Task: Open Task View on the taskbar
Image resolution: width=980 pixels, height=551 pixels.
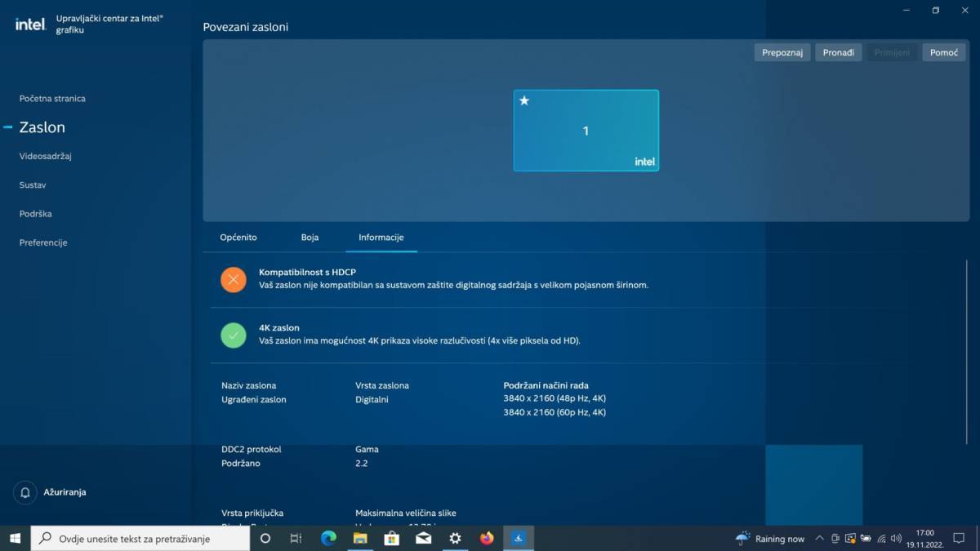Action: point(296,538)
